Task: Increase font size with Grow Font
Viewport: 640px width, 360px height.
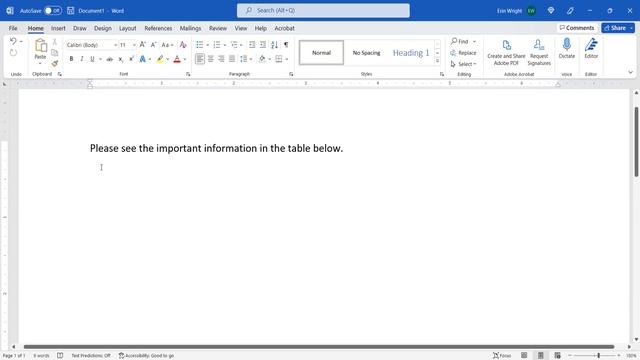Action: click(x=142, y=44)
